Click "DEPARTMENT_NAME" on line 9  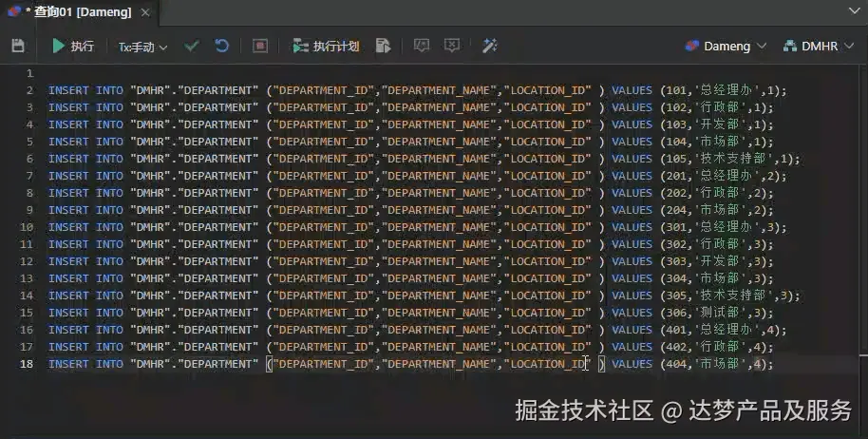[x=439, y=210]
